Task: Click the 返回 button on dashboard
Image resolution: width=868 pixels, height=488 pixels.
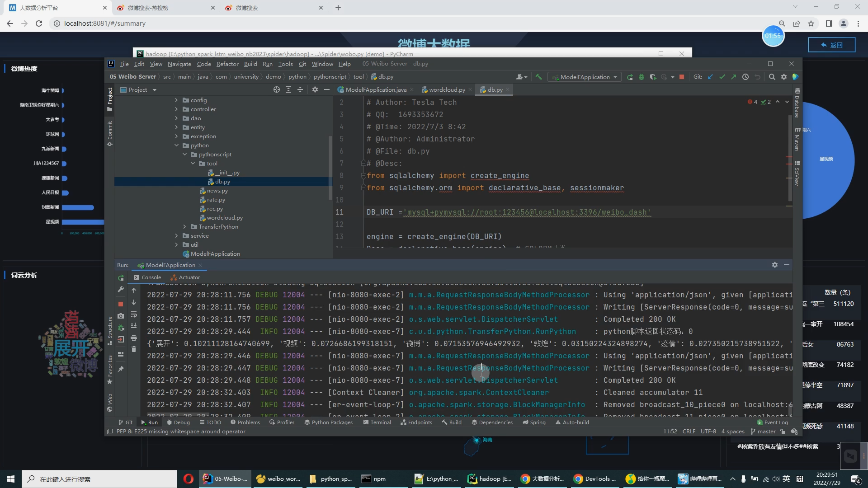Action: pos(831,45)
